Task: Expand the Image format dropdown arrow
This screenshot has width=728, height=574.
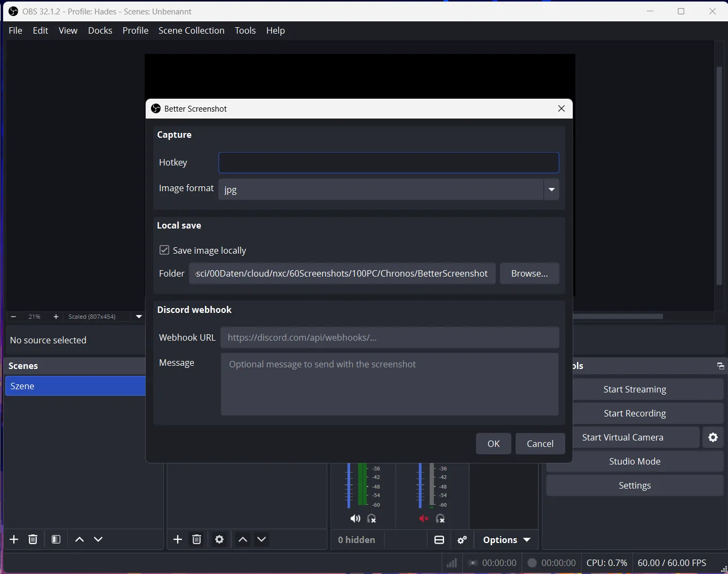Action: pyautogui.click(x=551, y=190)
